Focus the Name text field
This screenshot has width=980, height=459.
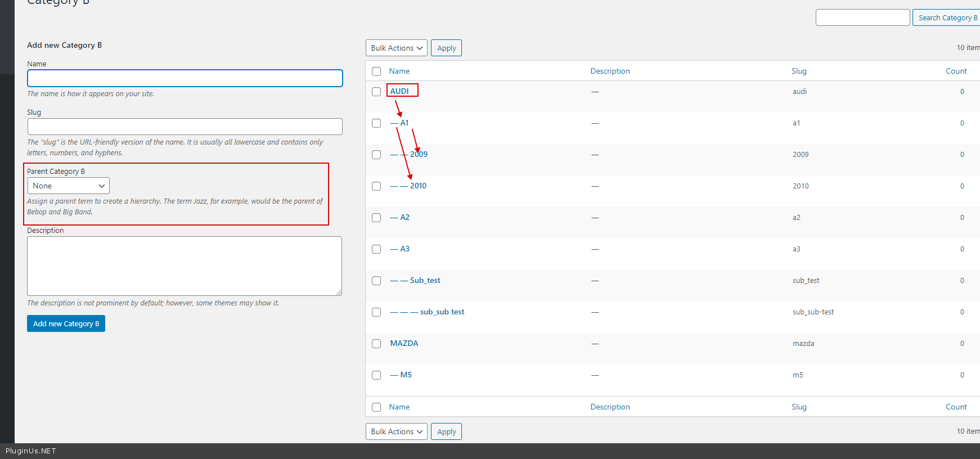tap(185, 78)
